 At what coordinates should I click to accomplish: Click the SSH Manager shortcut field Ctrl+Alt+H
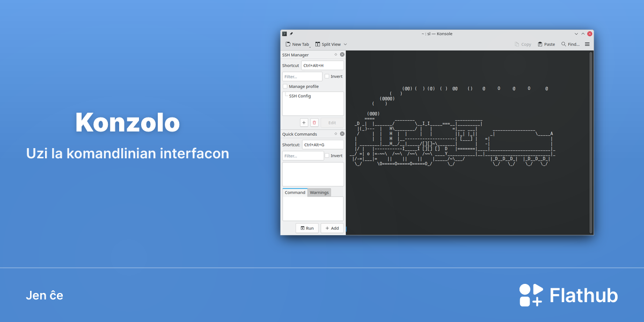(323, 65)
